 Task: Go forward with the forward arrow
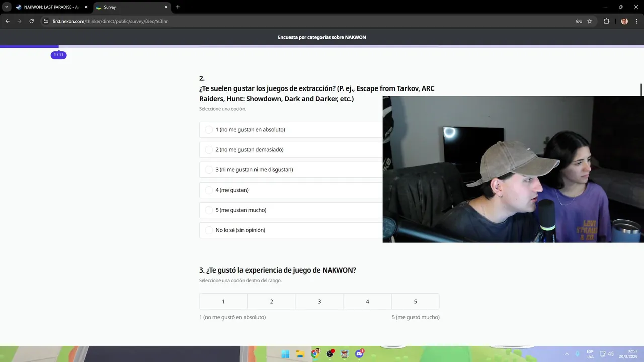click(19, 21)
